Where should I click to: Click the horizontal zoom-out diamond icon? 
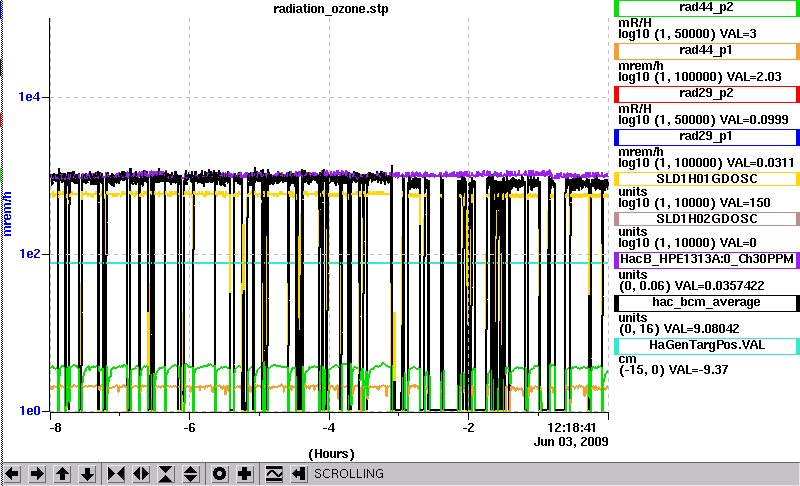141,474
